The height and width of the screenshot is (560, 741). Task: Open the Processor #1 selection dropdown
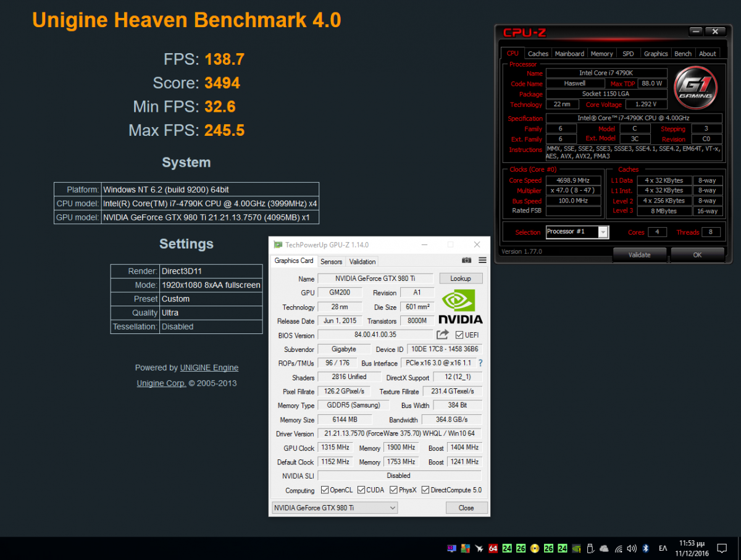(x=577, y=232)
